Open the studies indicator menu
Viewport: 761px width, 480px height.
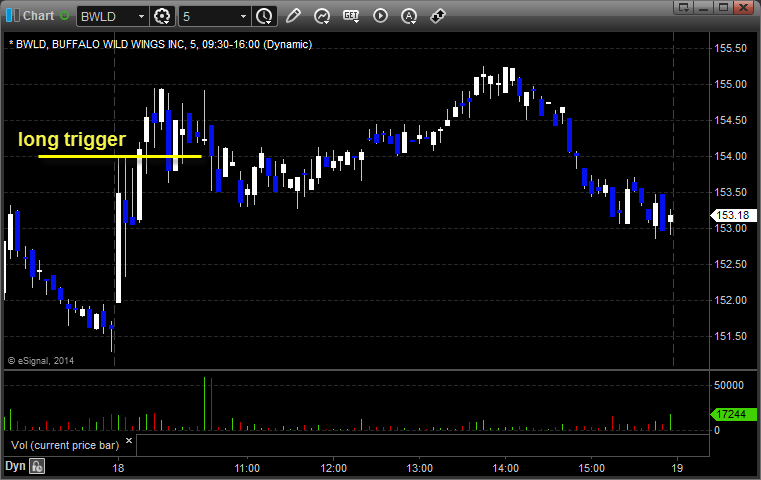(322, 16)
